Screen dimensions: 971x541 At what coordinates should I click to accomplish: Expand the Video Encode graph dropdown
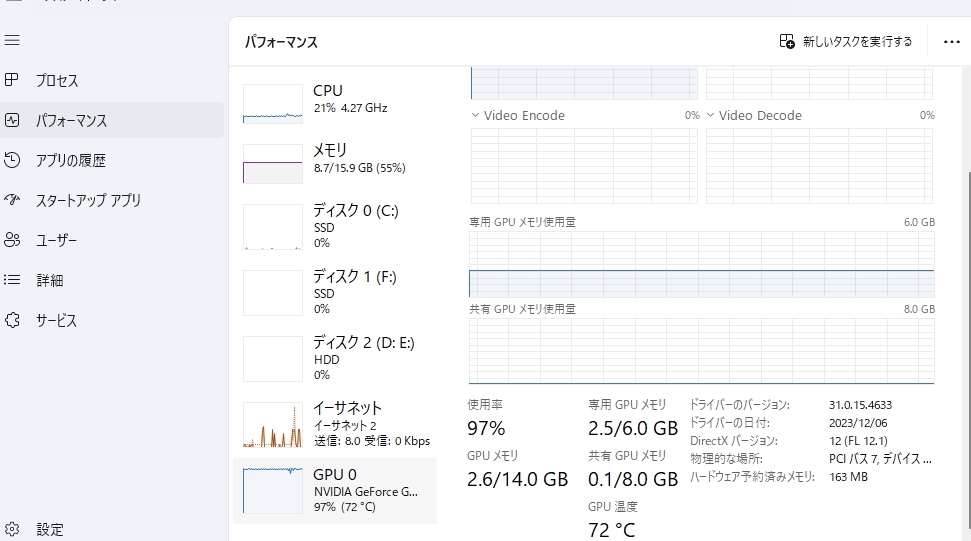(x=476, y=116)
